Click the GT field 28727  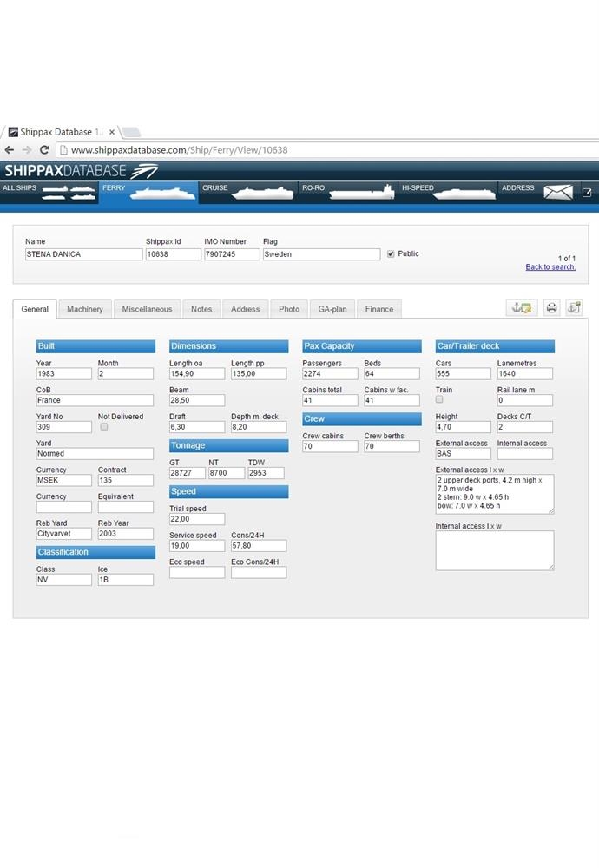click(188, 473)
